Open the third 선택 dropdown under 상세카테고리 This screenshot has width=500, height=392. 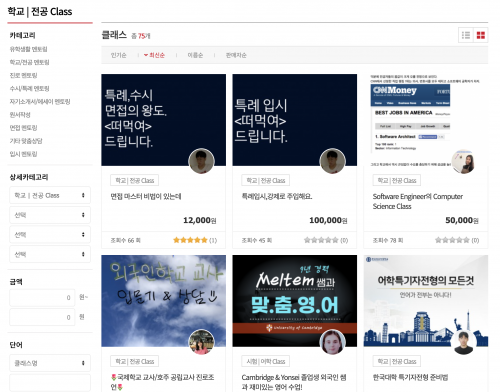50,254
